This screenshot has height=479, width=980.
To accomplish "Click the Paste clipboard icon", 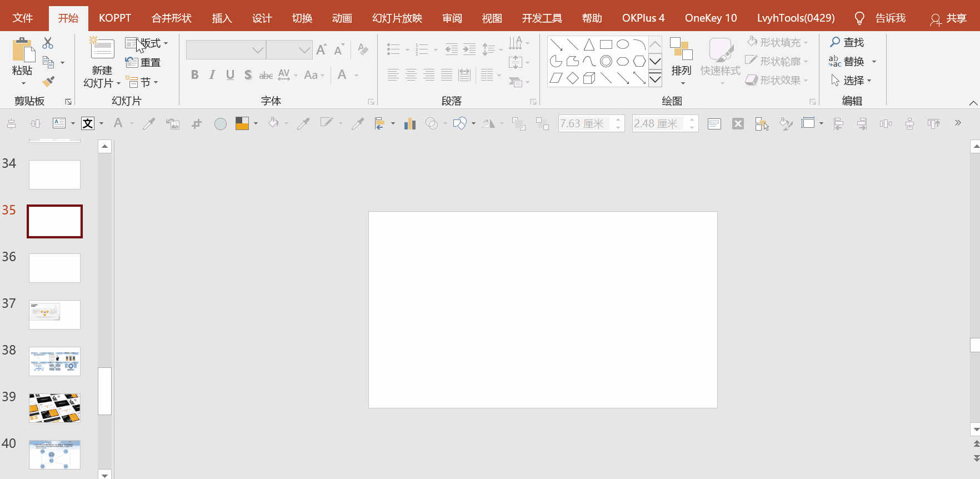I will [x=22, y=50].
